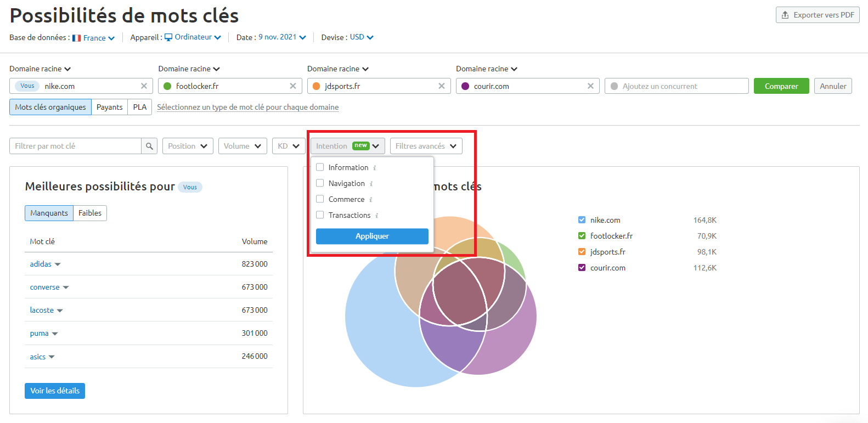Click the Ajoutez un concurrent field

(677, 86)
